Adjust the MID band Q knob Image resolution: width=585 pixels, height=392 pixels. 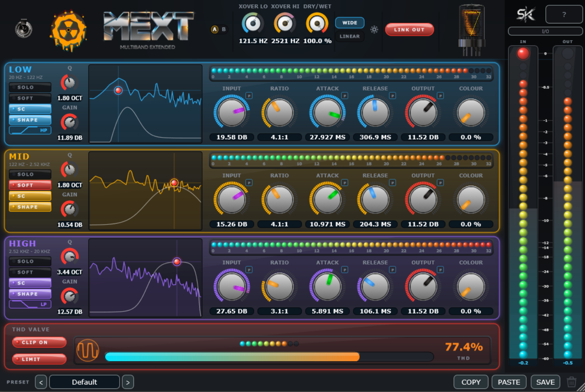(70, 170)
